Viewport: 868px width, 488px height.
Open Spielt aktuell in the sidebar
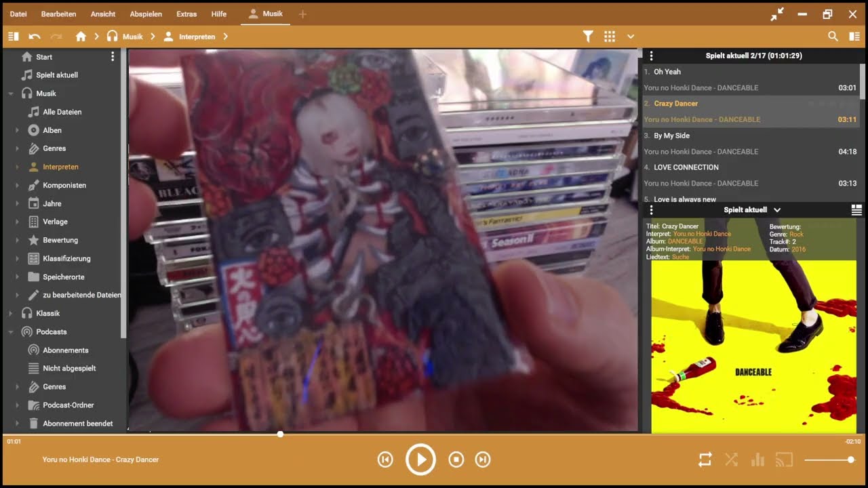[57, 75]
